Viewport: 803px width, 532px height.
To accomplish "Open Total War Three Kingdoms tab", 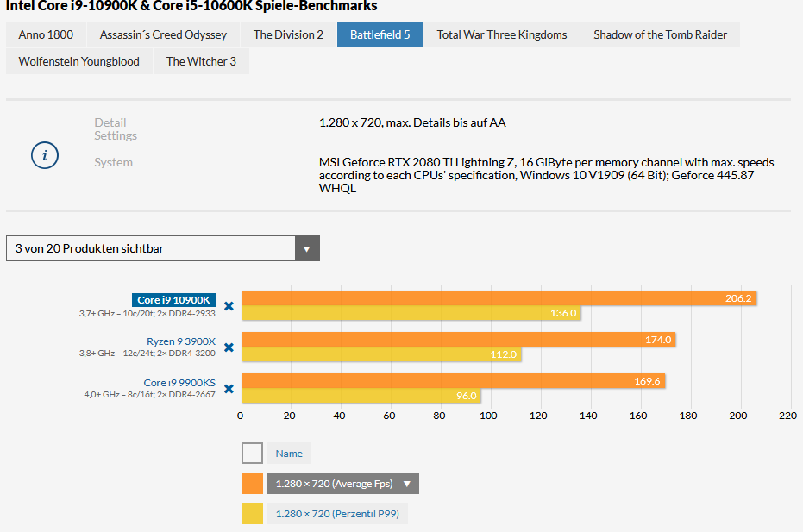I will [x=502, y=34].
